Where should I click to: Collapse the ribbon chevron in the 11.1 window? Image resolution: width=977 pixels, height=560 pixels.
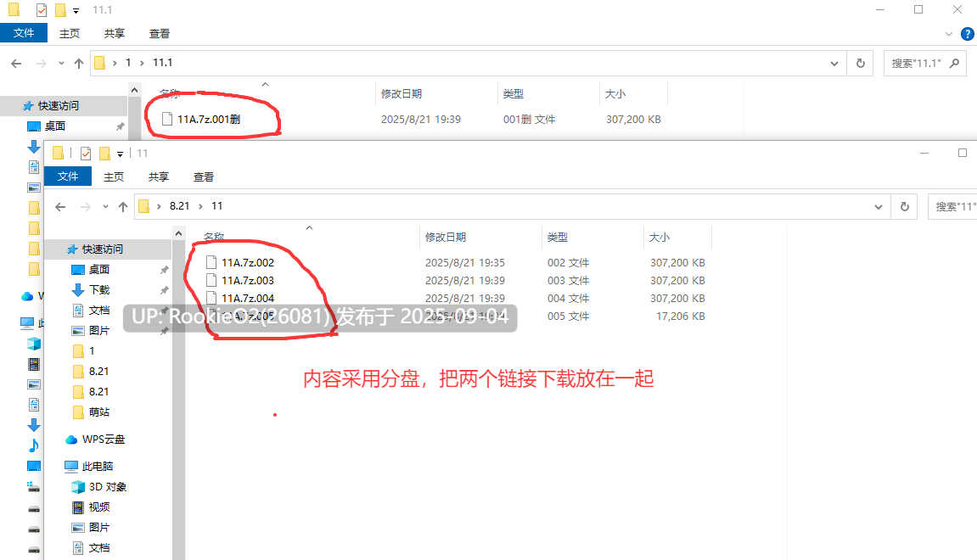click(949, 34)
